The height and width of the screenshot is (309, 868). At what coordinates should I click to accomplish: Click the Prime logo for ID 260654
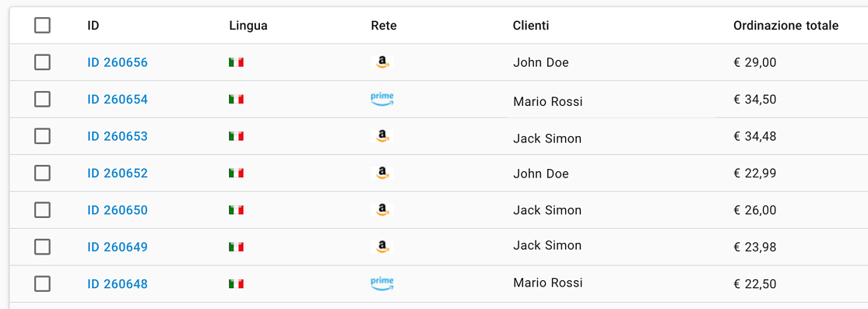[x=382, y=99]
